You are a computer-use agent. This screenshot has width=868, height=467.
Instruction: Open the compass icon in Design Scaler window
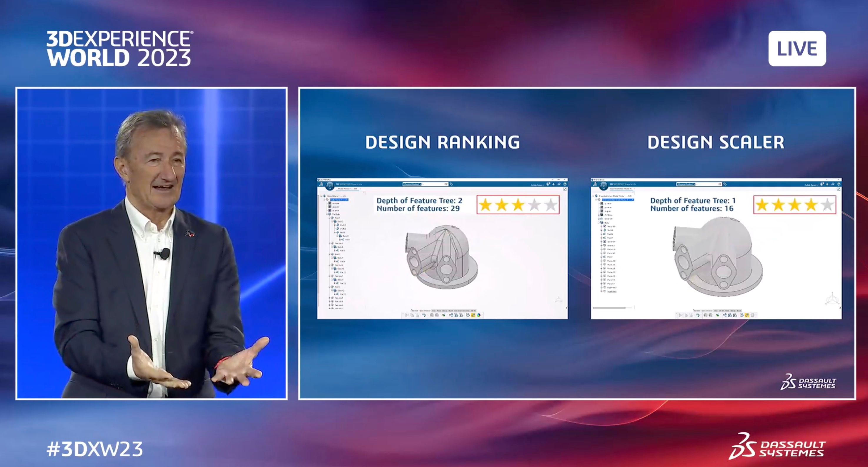tap(603, 186)
